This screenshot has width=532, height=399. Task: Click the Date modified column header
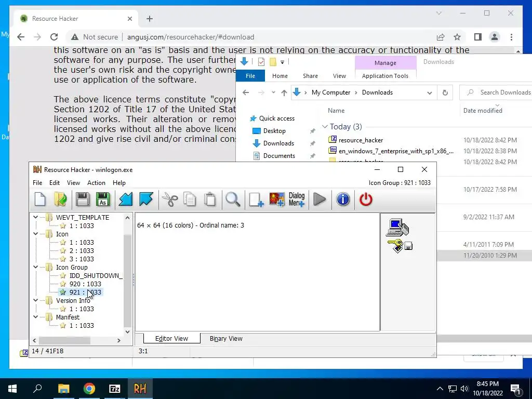[x=483, y=111]
